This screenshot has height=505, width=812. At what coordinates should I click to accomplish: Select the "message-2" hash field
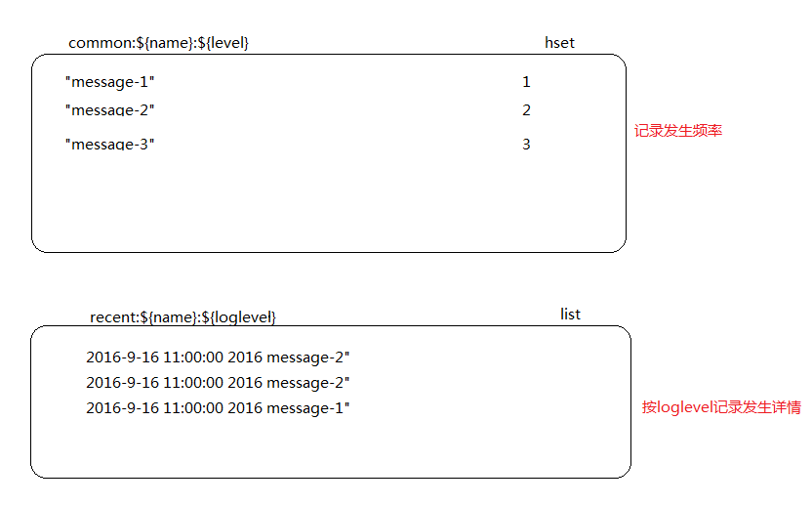[x=109, y=110]
